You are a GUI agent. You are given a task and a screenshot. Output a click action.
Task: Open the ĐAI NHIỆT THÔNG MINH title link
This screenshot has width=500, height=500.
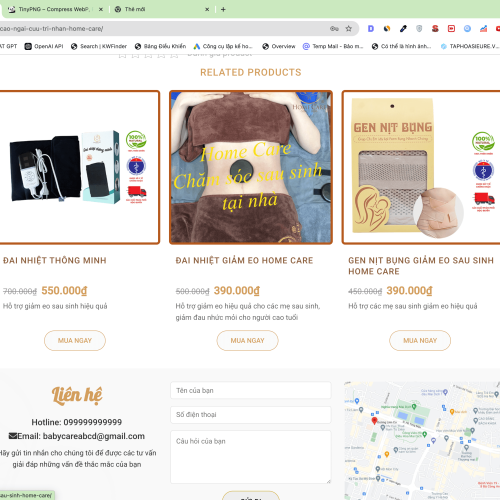[x=55, y=260]
